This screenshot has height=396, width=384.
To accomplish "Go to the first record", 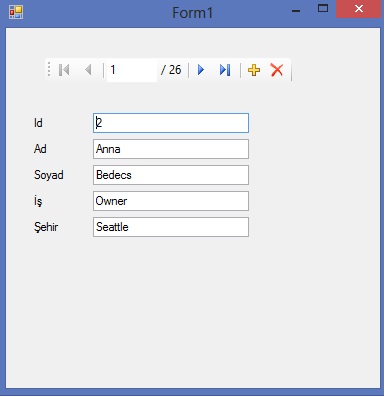I will pyautogui.click(x=64, y=70).
